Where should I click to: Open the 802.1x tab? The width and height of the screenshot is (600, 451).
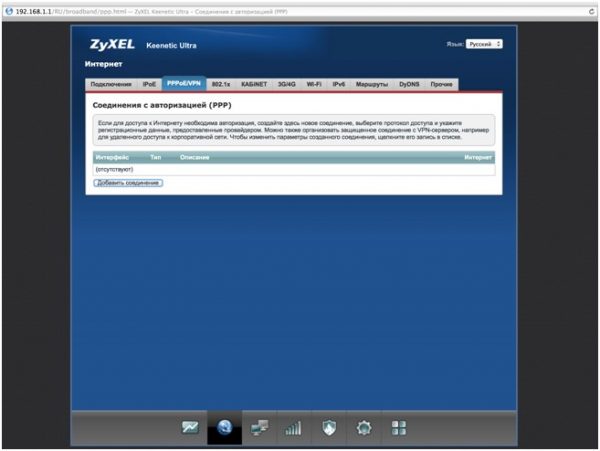click(x=221, y=84)
